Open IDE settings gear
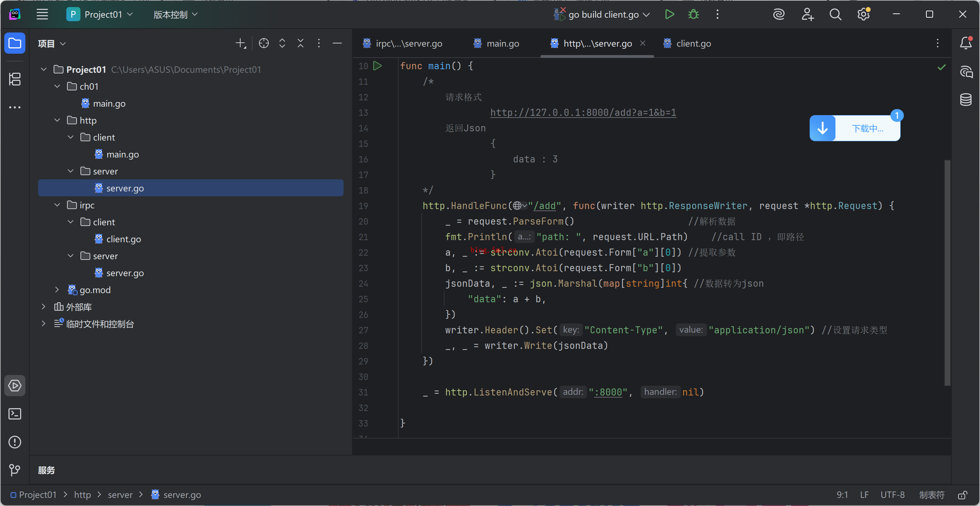 (x=864, y=14)
